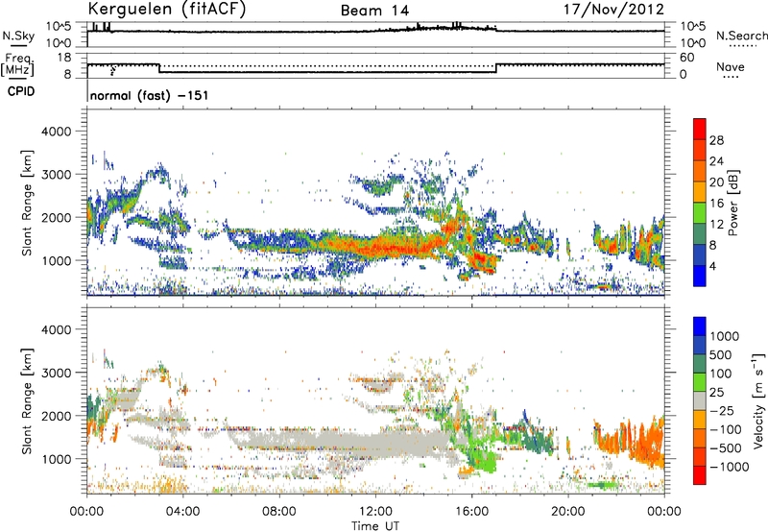The image size is (768, 532).
Task: Select the 'Freq. [MHz]' axis label
Action: [x=17, y=65]
